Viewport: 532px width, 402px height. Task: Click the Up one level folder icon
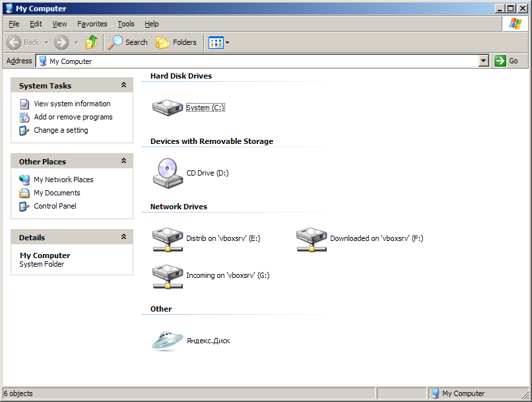[92, 42]
